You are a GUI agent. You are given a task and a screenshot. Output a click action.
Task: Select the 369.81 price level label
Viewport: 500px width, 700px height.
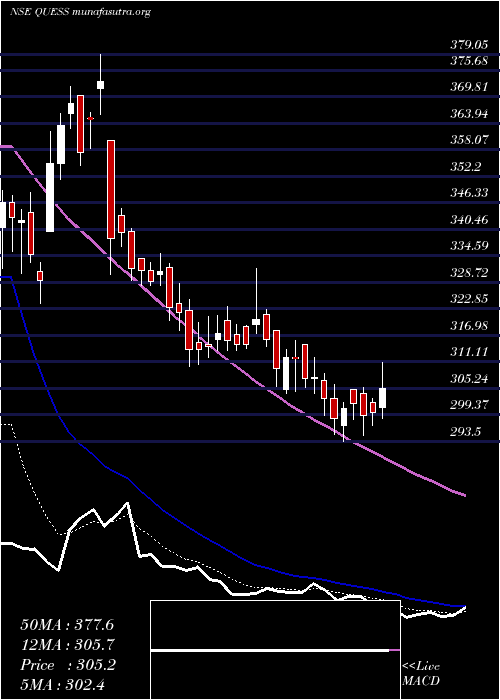[x=469, y=87]
